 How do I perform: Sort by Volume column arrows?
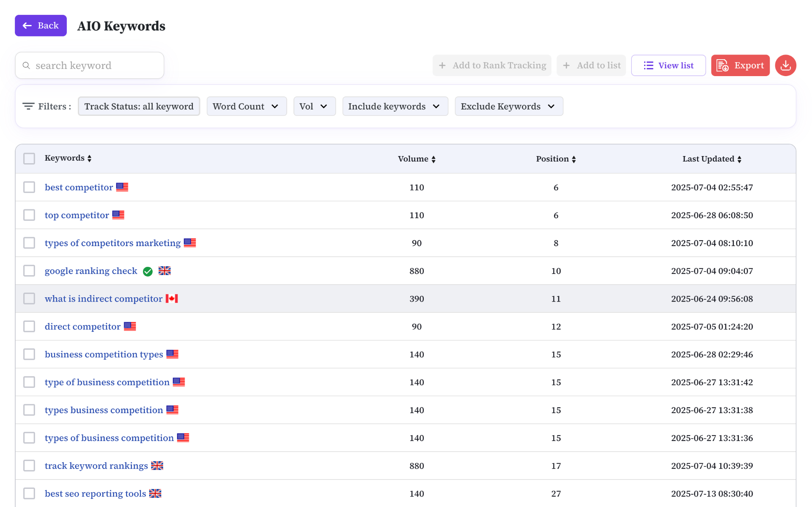[x=433, y=159]
